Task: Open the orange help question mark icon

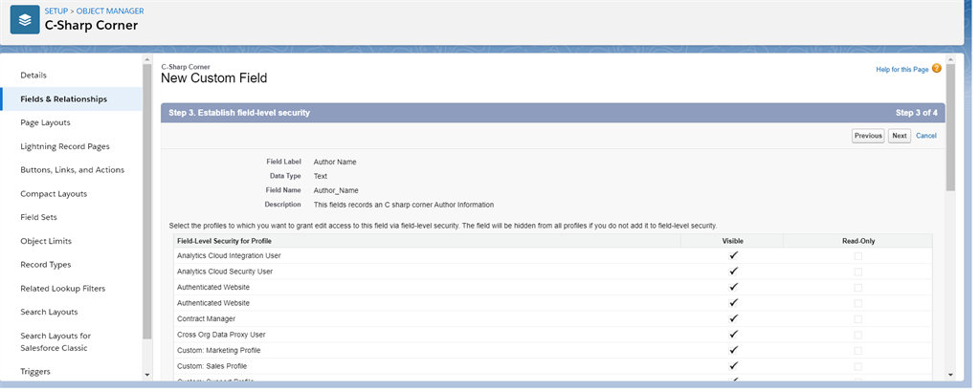Action: click(936, 69)
